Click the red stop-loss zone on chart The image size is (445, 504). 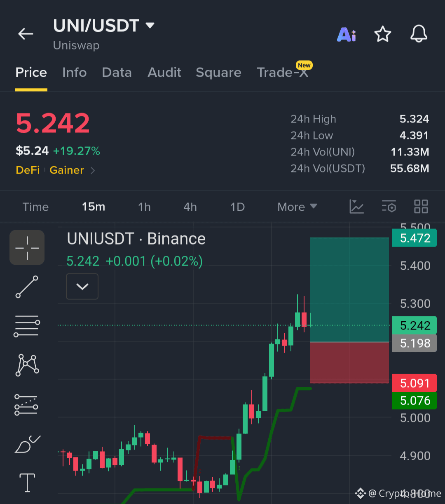pyautogui.click(x=349, y=363)
